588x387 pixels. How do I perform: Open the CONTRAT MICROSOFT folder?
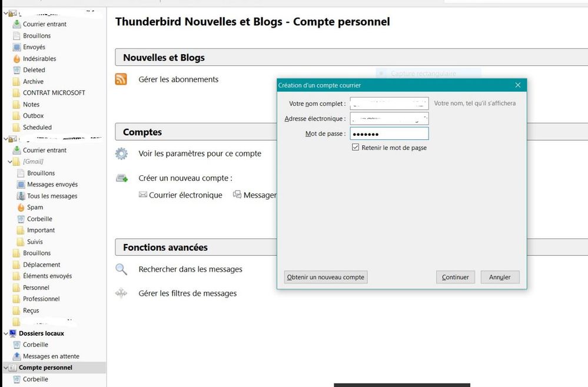54,92
